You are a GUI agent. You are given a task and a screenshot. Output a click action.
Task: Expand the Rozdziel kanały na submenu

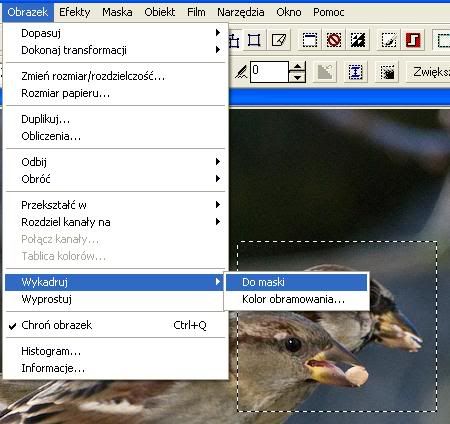click(115, 222)
